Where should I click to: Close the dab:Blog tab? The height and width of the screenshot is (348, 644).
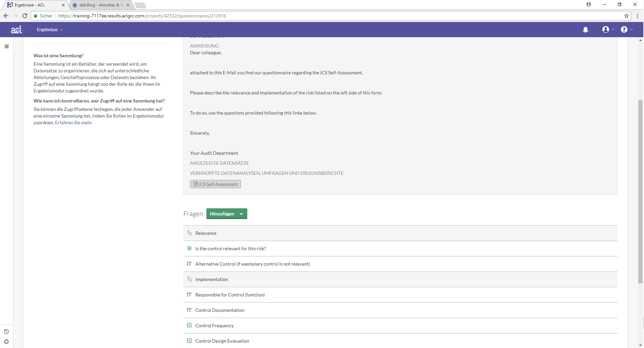click(x=128, y=5)
